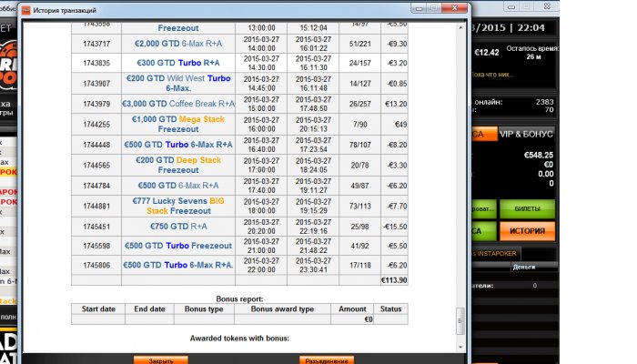637x364 pixels.
Task: Minimize the lobby window behind
Action: pyautogui.click(x=511, y=6)
